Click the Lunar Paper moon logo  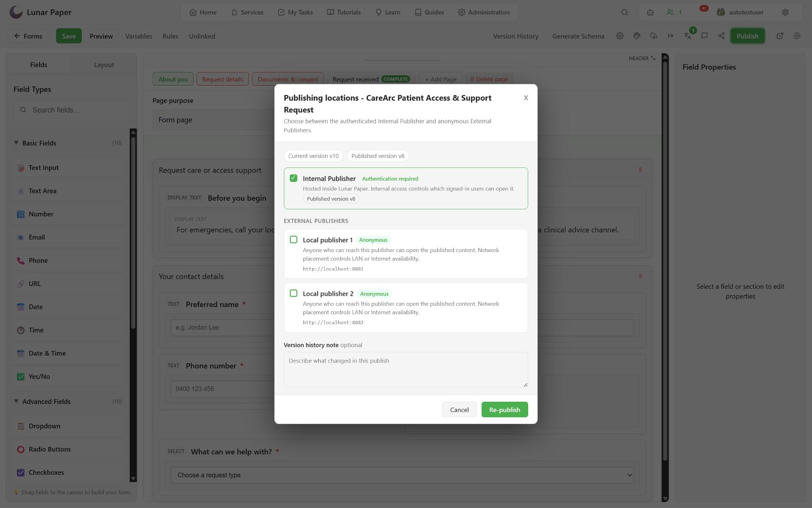click(16, 12)
